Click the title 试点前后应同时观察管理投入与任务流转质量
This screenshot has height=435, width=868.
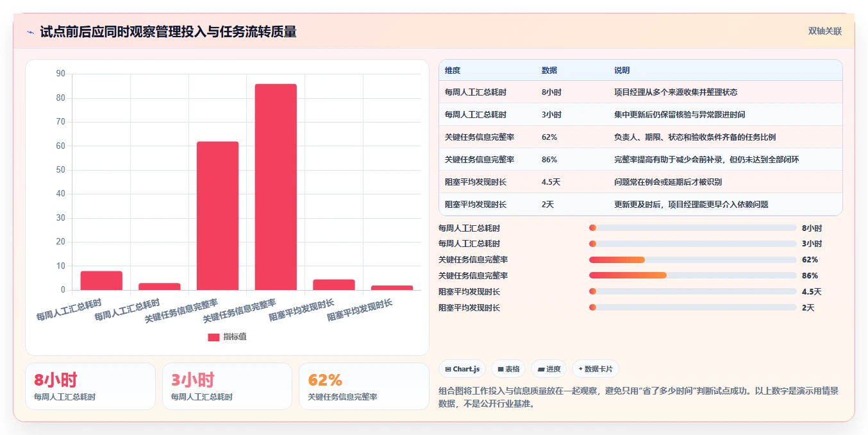168,32
